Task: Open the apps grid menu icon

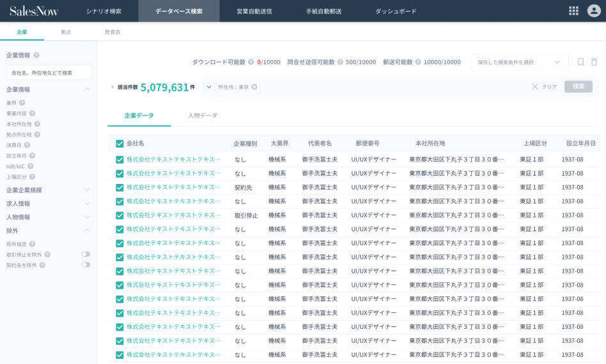Action: pos(573,11)
